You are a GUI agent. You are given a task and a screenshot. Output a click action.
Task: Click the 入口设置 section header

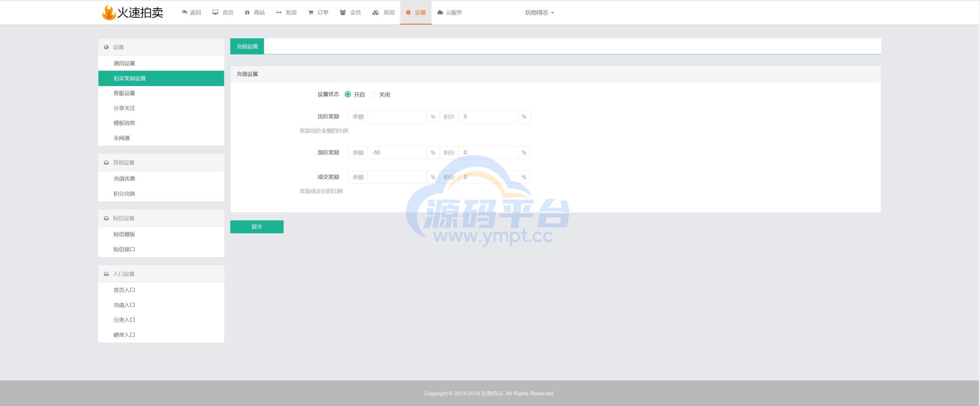[x=161, y=274]
